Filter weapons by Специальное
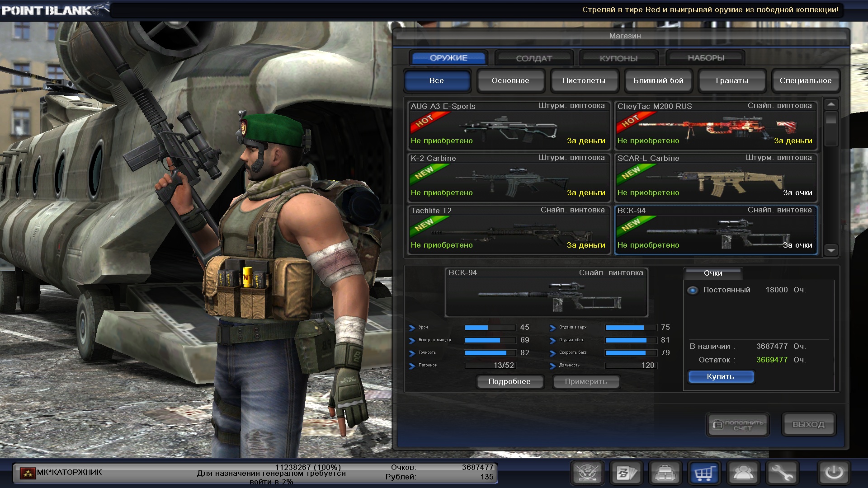868x488 pixels. 806,80
